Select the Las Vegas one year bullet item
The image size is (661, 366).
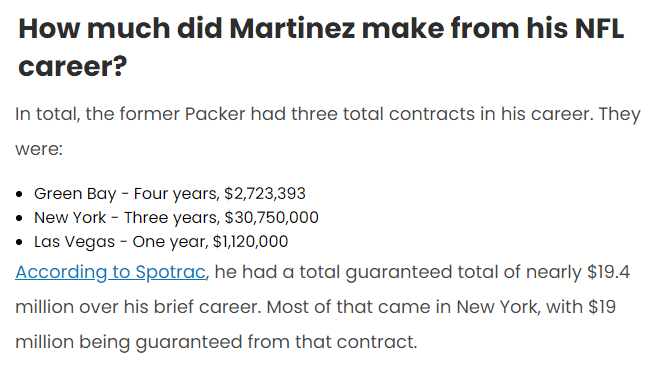click(x=161, y=242)
